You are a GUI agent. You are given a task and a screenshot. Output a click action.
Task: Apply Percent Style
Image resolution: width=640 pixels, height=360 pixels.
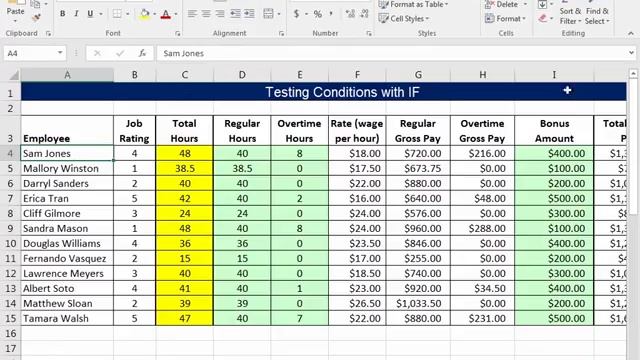(318, 14)
